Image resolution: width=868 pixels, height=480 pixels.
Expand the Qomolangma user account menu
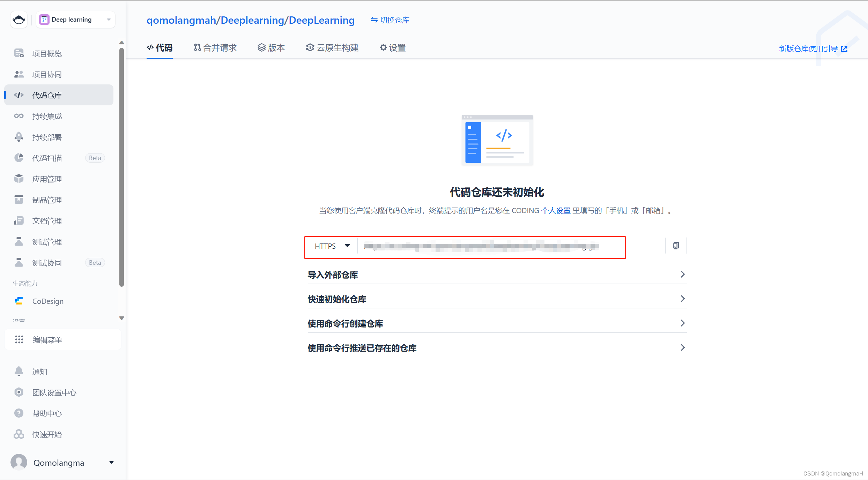[x=111, y=463]
